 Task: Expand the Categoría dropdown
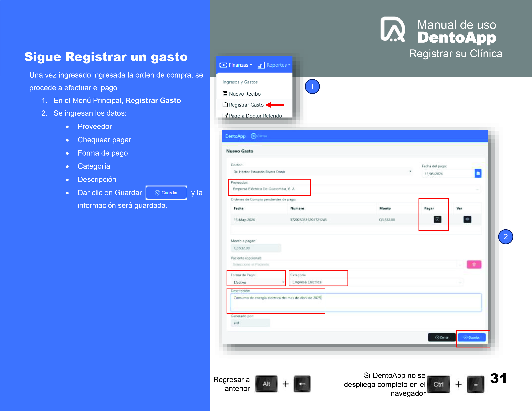click(x=376, y=282)
